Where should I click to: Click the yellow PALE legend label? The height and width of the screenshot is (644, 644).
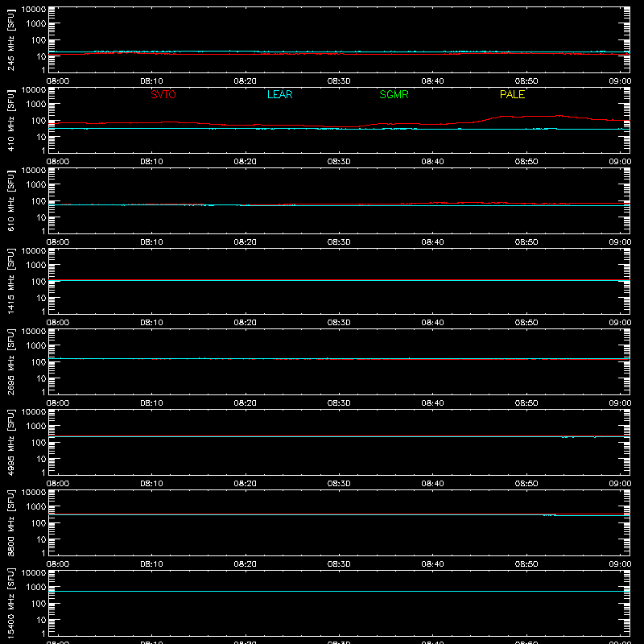tap(512, 94)
